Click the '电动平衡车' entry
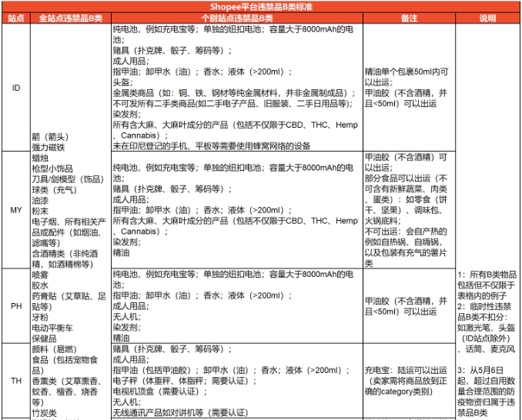The width and height of the screenshot is (522, 420). [x=52, y=328]
